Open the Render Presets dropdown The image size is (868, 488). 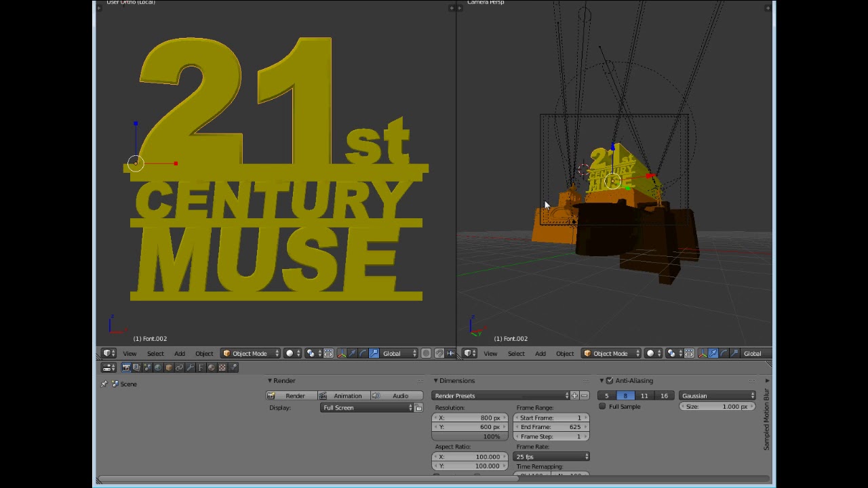tap(500, 396)
